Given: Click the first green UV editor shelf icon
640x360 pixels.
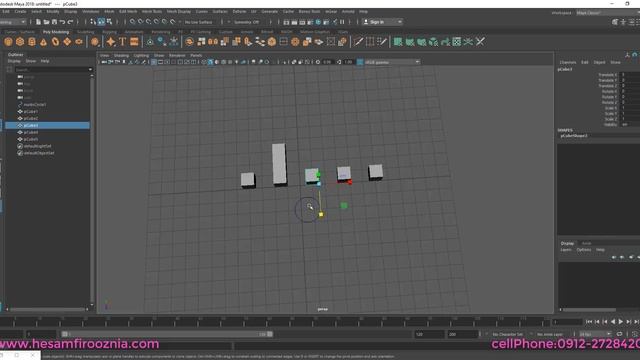Looking at the screenshot, I should [x=398, y=42].
